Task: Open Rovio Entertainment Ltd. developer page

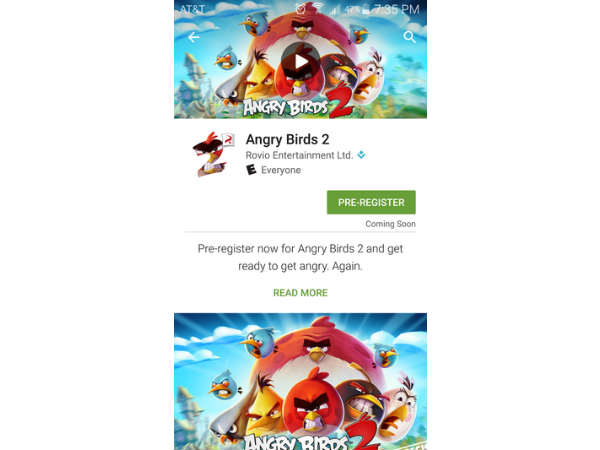Action: 299,155
